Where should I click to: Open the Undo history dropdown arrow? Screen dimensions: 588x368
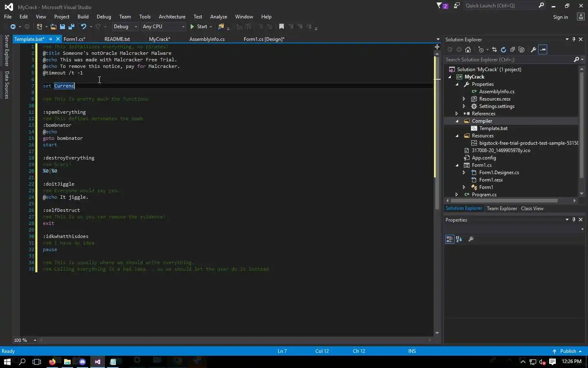[91, 27]
